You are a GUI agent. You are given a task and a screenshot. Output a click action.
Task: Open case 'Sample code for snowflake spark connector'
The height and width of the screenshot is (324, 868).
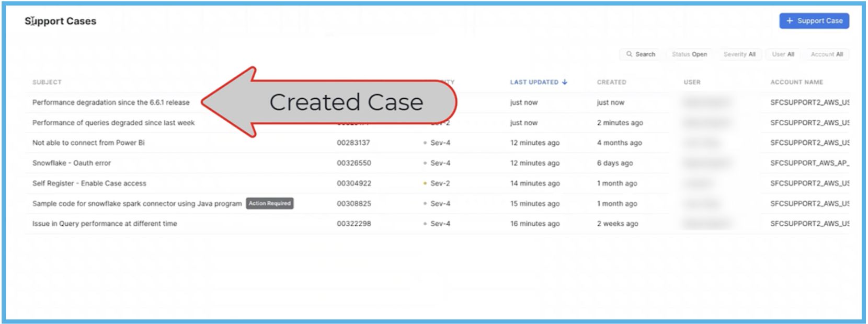[137, 203]
